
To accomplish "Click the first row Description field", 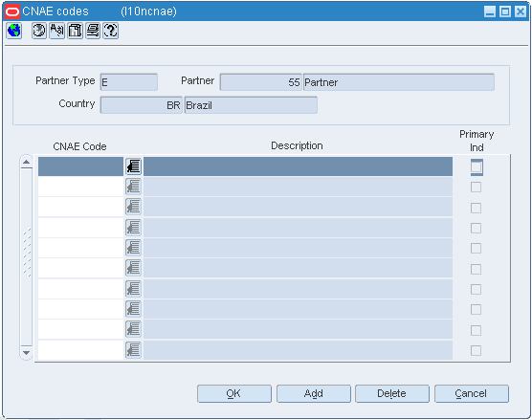I will (x=298, y=166).
